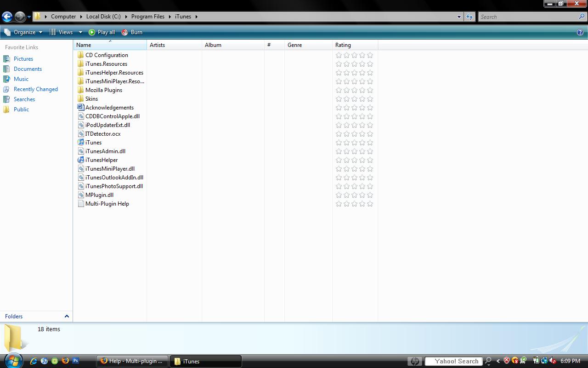This screenshot has height=368, width=588.
Task: Click the search magnifier icon
Action: coord(582,17)
